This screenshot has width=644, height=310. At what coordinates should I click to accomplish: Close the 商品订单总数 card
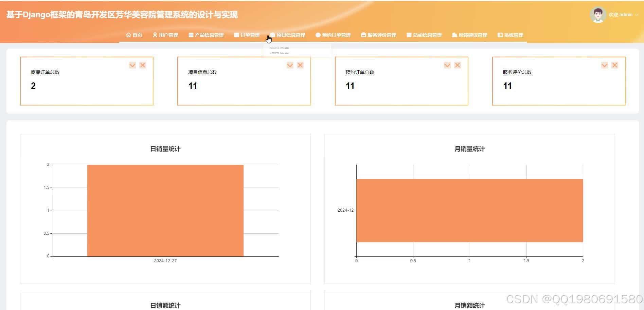pyautogui.click(x=142, y=65)
